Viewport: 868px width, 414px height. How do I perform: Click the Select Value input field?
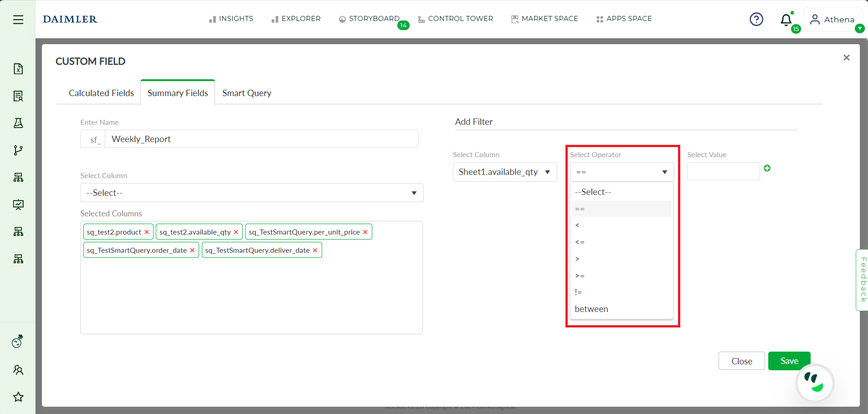click(x=724, y=171)
